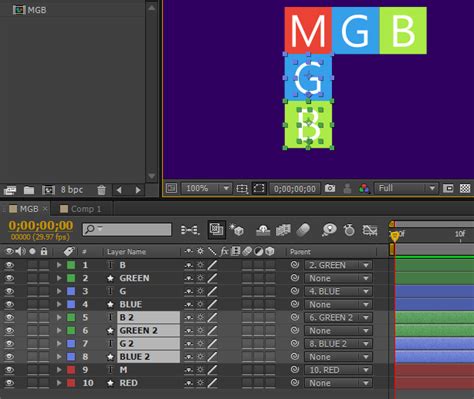Open grid and guide options icon
The height and width of the screenshot is (399, 474).
click(242, 189)
